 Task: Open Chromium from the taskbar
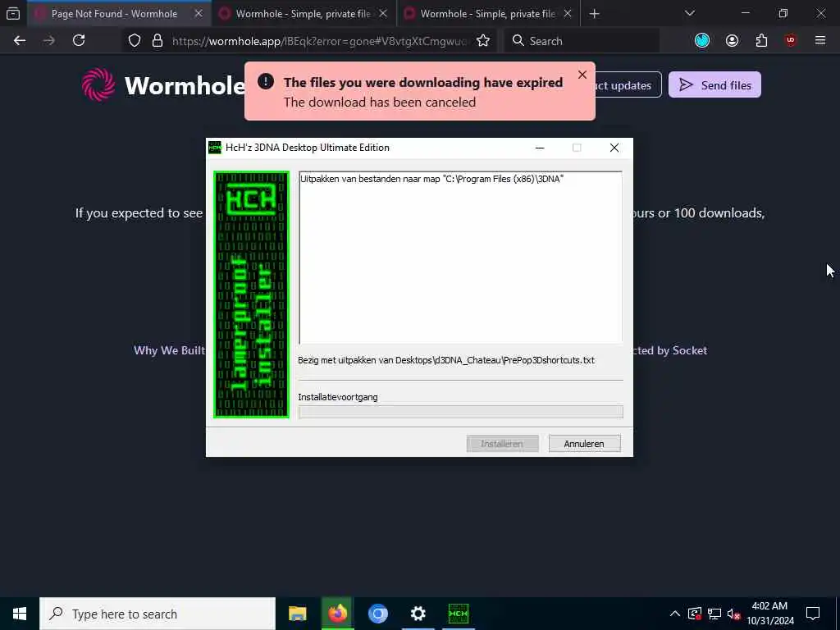[x=377, y=614]
